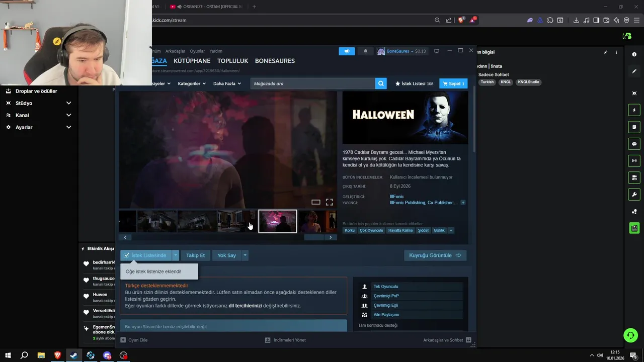Viewport: 644px width, 362px height.
Task: Click the Çok Oyunculu tag
Action: point(371,230)
